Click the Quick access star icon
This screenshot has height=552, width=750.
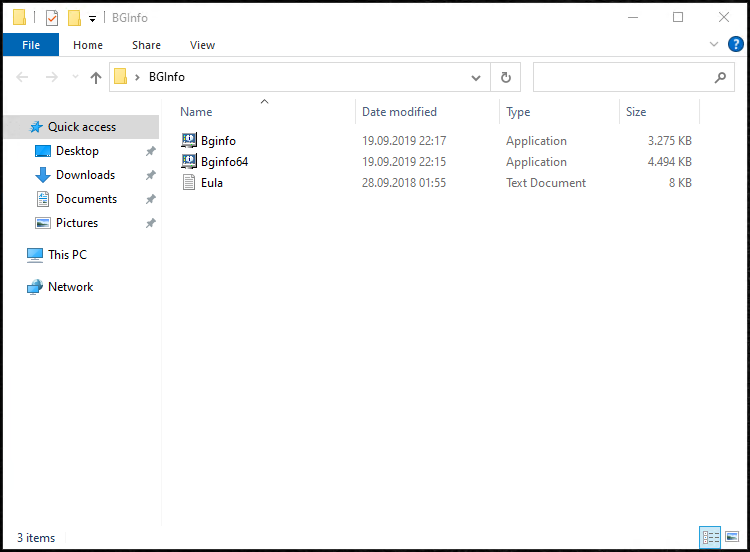36,127
